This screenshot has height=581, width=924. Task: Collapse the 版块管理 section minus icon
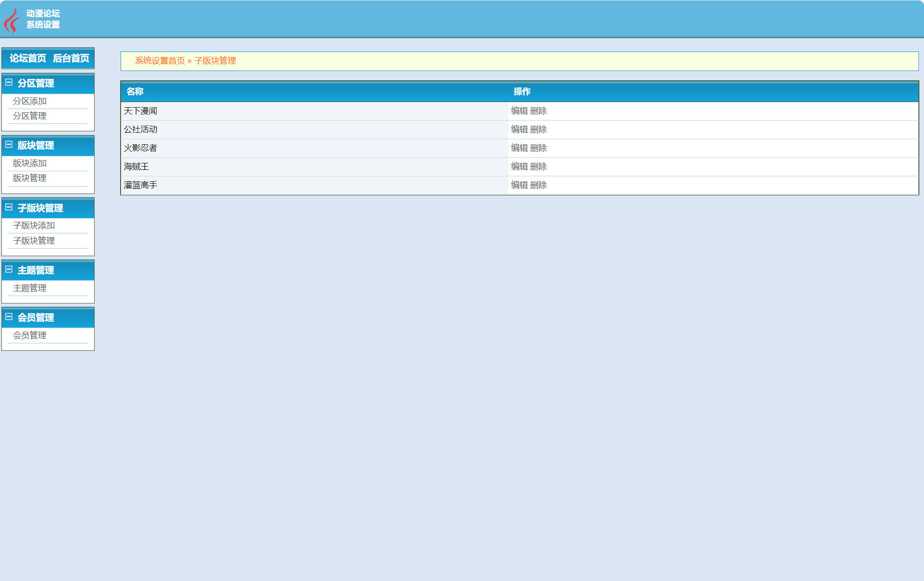point(8,145)
